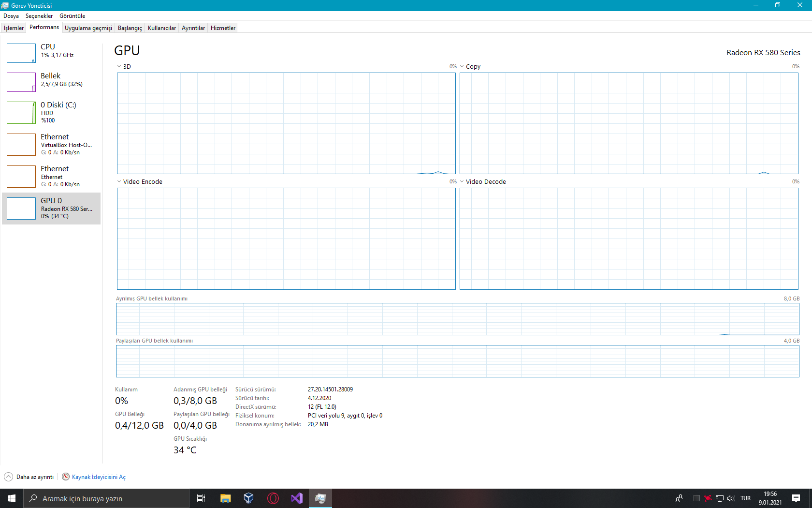The height and width of the screenshot is (508, 812).
Task: Open Task View from the taskbar
Action: coord(201,498)
